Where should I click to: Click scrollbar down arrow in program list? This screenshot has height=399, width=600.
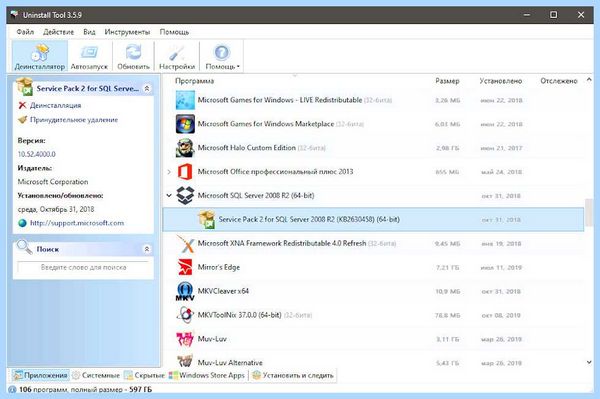tap(589, 362)
